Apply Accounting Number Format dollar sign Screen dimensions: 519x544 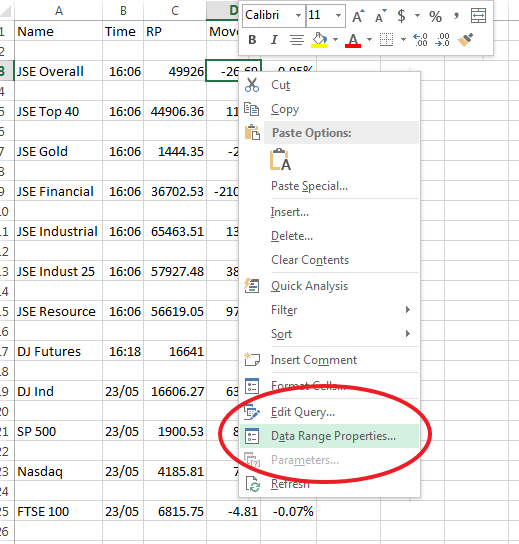(x=401, y=16)
